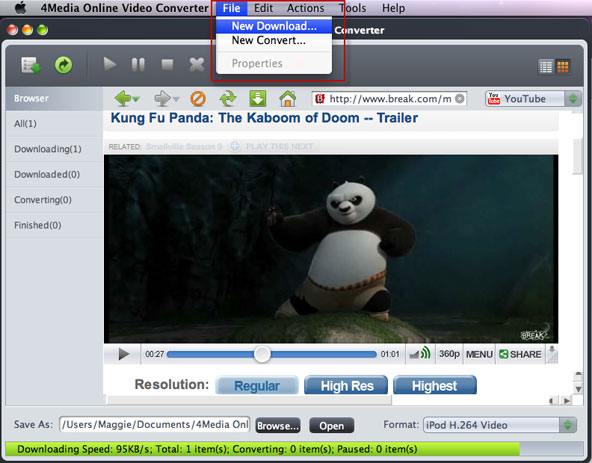
Task: Select the Downloaded(0) sidebar category
Action: 54,174
